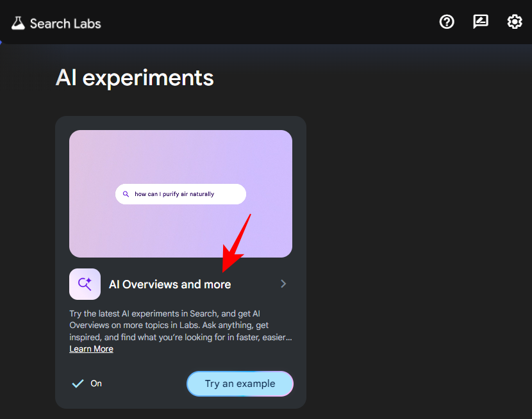The width and height of the screenshot is (532, 419).
Task: Click the 'how can I purify air naturally' search field
Action: [181, 194]
